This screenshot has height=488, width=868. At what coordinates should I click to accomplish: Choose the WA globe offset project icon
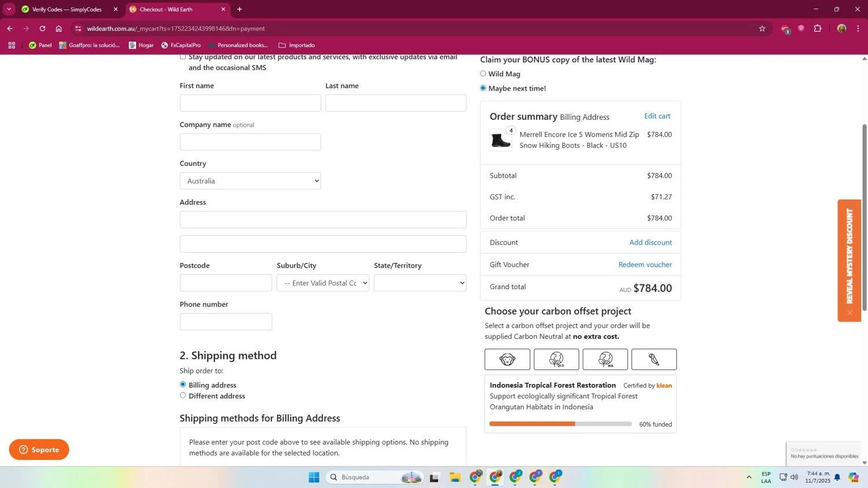[x=605, y=360]
